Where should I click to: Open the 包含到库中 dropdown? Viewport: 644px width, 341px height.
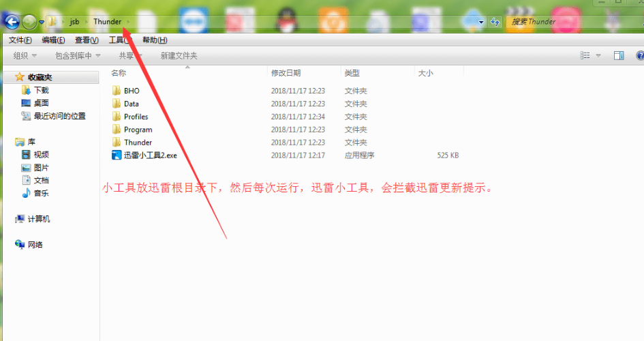78,55
